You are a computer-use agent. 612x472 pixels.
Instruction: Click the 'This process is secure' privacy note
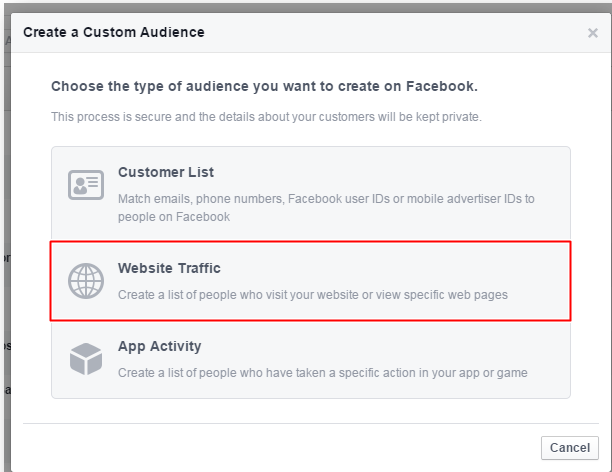point(266,117)
